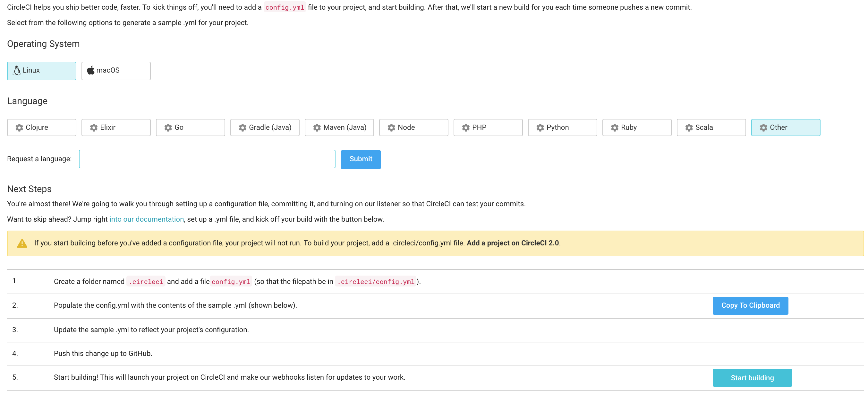
Task: Select the Other language option
Action: (786, 128)
